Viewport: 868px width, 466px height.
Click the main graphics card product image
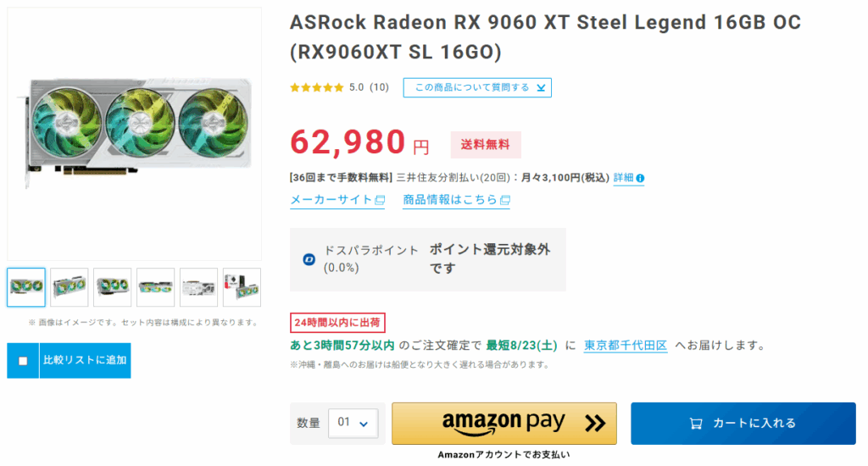pyautogui.click(x=135, y=133)
